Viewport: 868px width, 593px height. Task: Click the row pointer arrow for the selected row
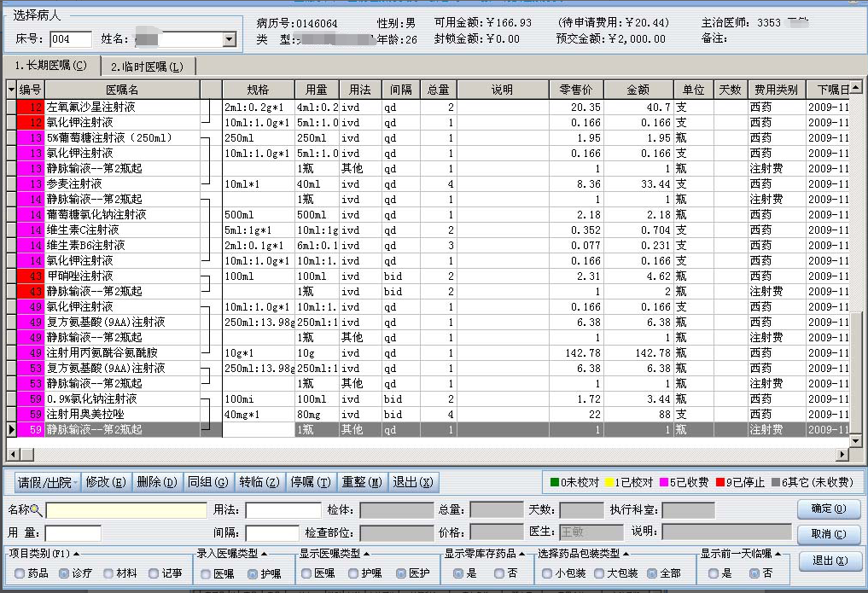(x=12, y=429)
